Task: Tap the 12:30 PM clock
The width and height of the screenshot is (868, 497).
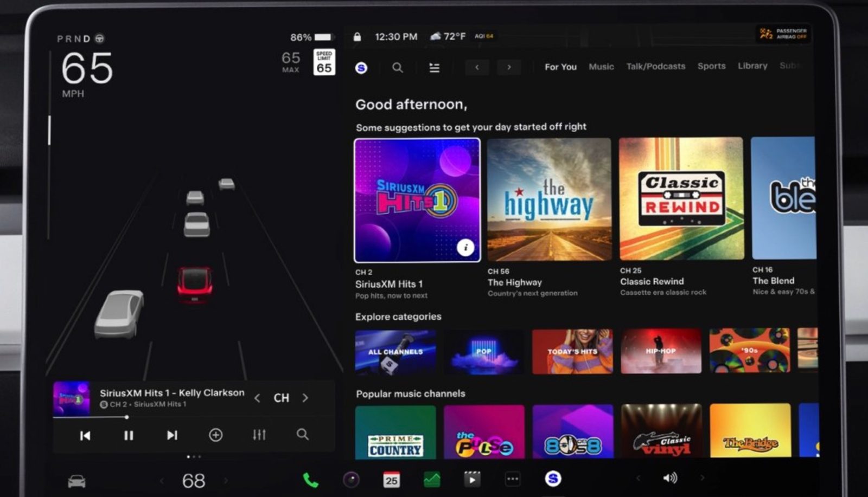Action: click(396, 37)
